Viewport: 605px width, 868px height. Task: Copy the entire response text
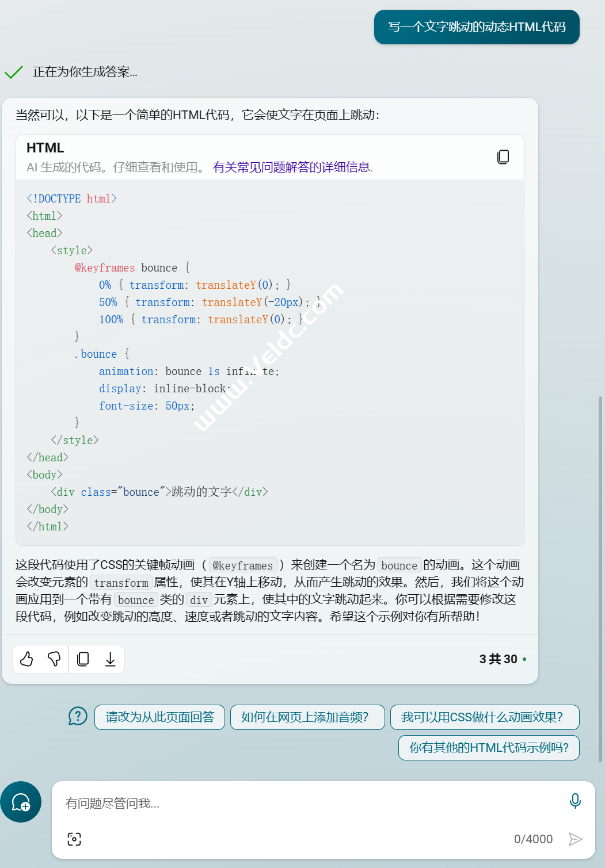click(83, 659)
